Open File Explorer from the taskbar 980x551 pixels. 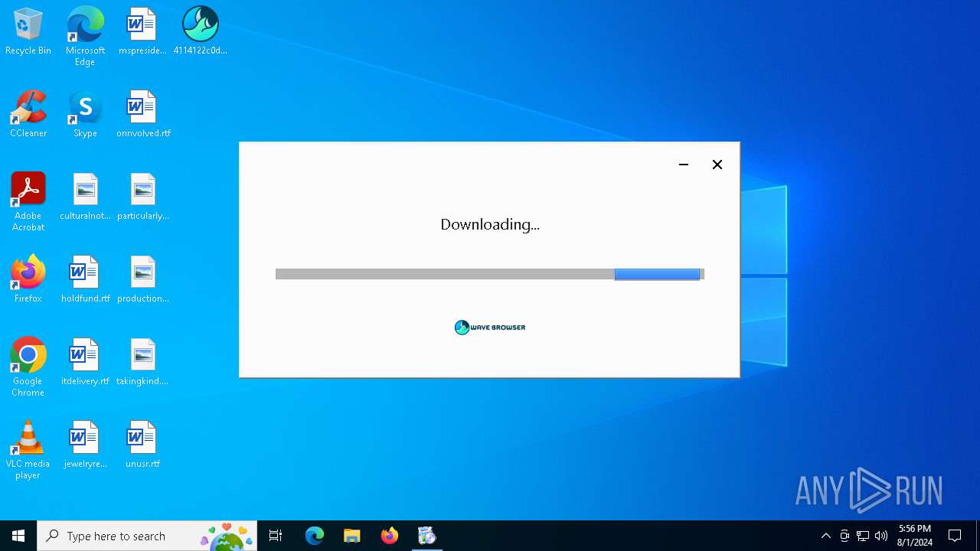point(352,536)
